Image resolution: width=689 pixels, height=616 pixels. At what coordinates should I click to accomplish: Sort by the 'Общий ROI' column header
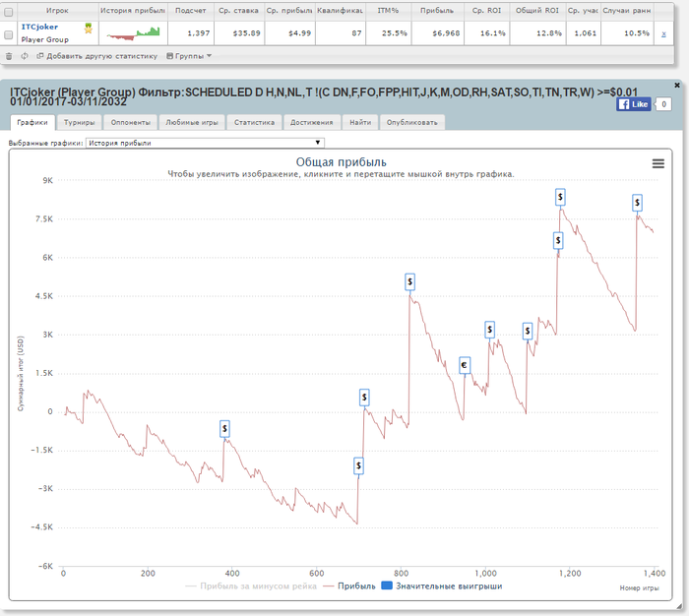[x=538, y=10]
